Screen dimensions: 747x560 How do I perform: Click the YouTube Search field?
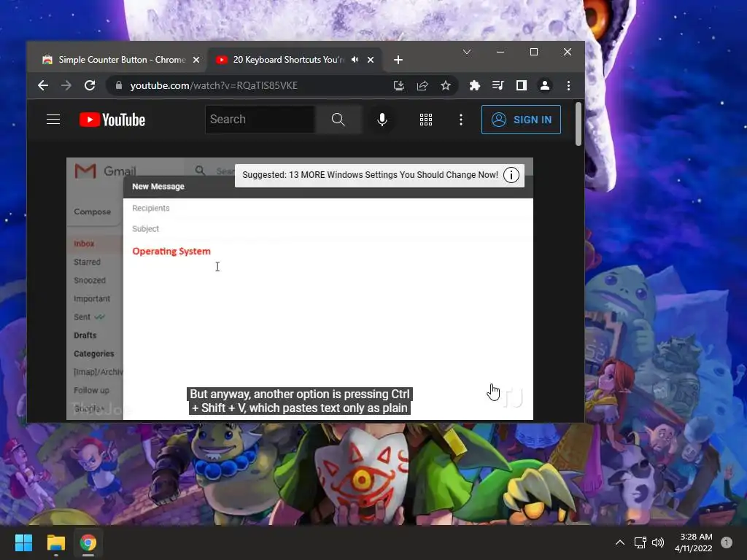tap(260, 120)
